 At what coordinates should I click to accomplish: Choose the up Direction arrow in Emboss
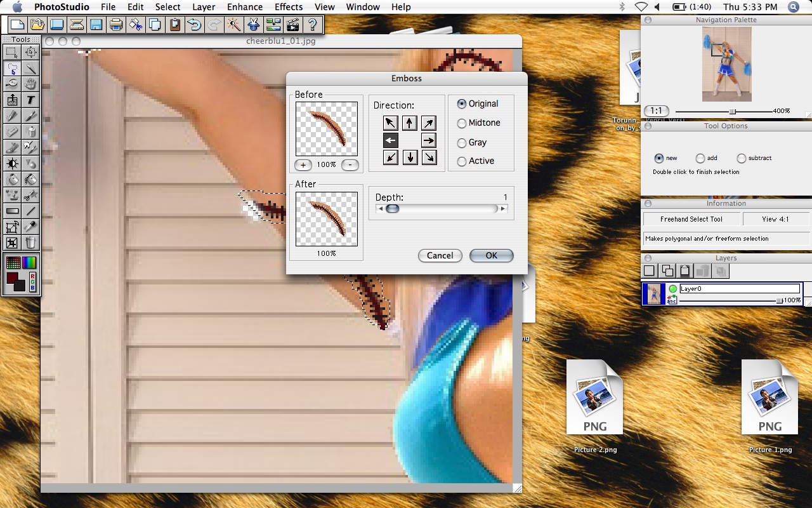click(410, 123)
